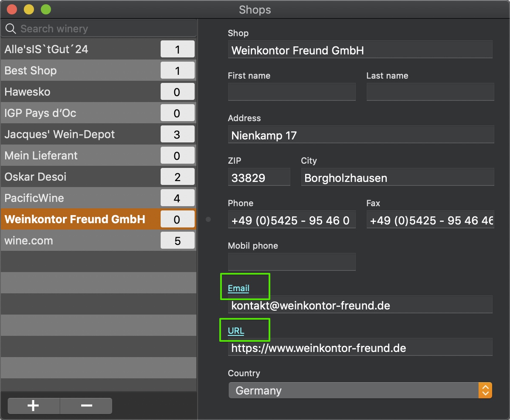Screen dimensions: 510x420
Task: Click the plus button to add shop
Action: pyautogui.click(x=34, y=406)
